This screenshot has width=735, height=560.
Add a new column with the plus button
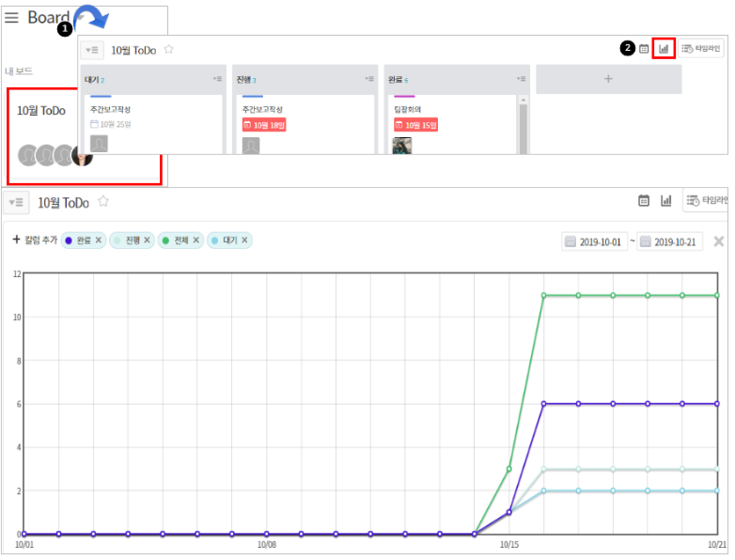click(608, 80)
